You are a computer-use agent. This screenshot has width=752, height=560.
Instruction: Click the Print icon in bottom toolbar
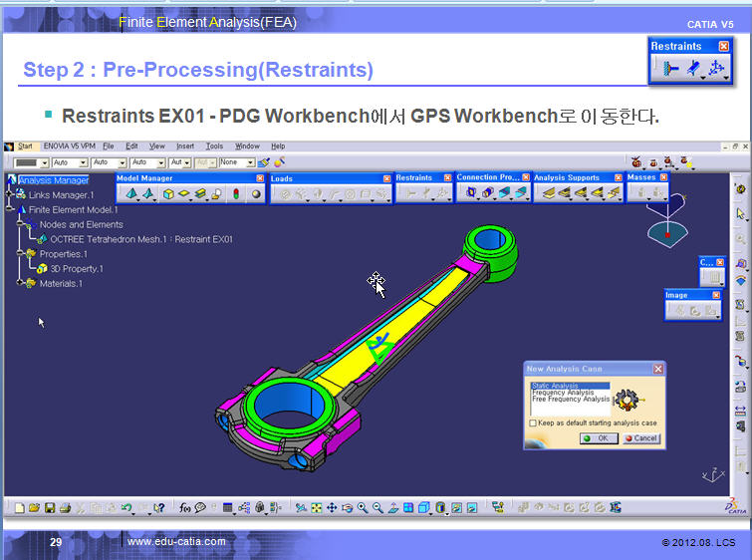tap(65, 508)
